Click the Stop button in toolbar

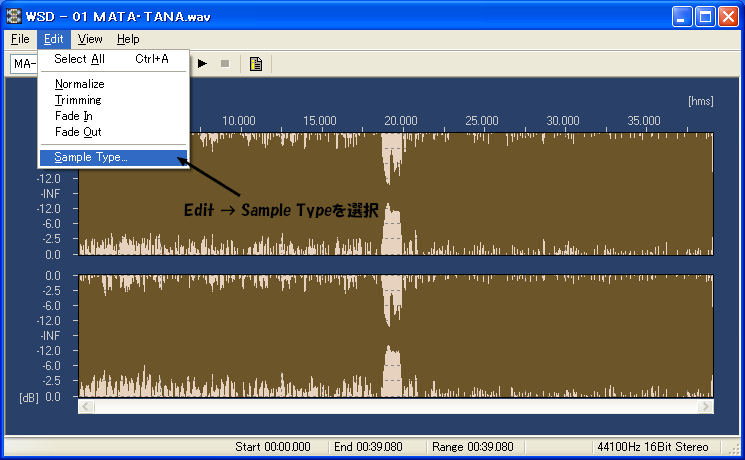click(x=225, y=64)
